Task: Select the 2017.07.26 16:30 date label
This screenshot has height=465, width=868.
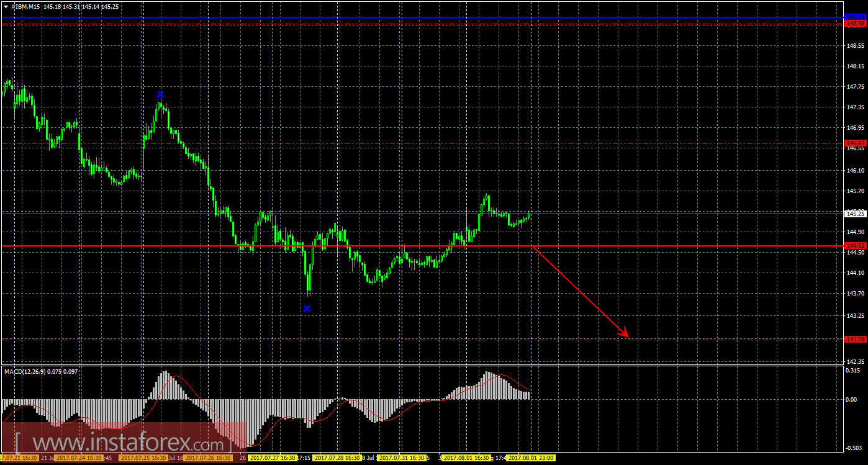Action: coord(208,458)
